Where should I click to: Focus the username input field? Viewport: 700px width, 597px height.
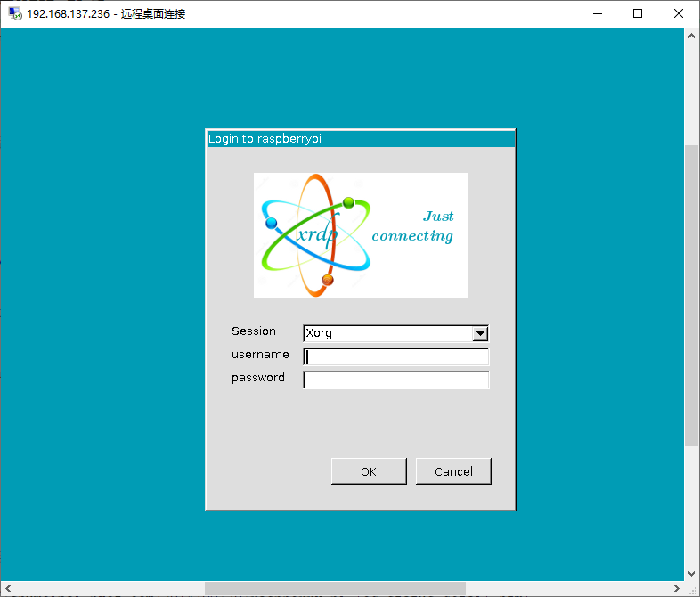click(x=396, y=357)
